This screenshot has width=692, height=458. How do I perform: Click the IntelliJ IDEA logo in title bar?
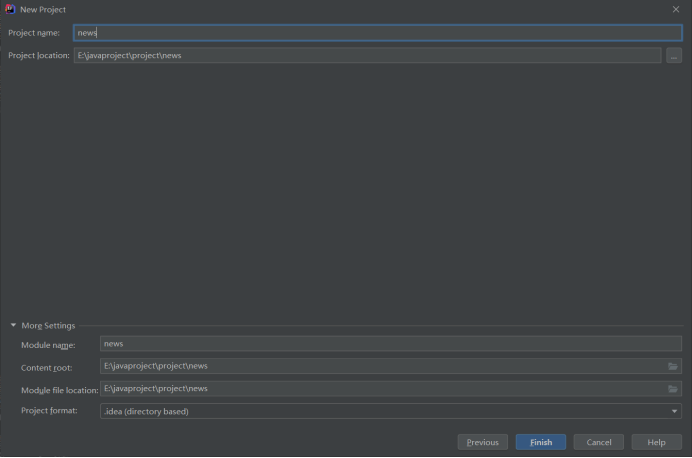(10, 9)
